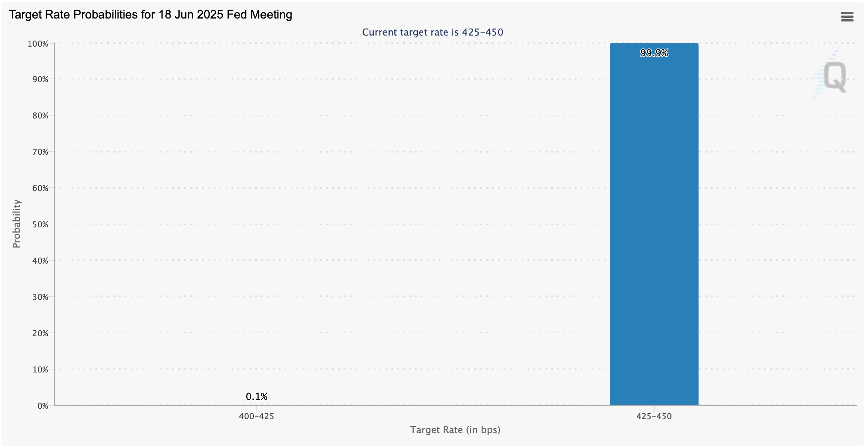Click the Current target rate subtitle
868x448 pixels.
click(x=433, y=32)
